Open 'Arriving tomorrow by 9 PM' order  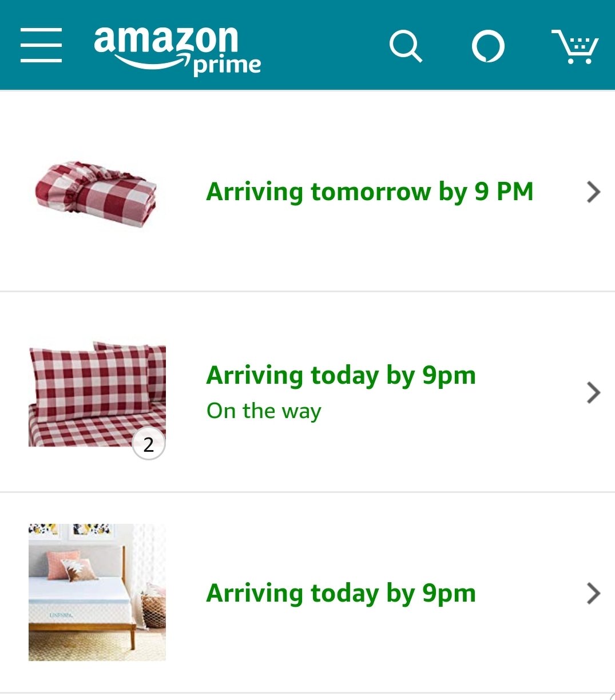coord(370,192)
